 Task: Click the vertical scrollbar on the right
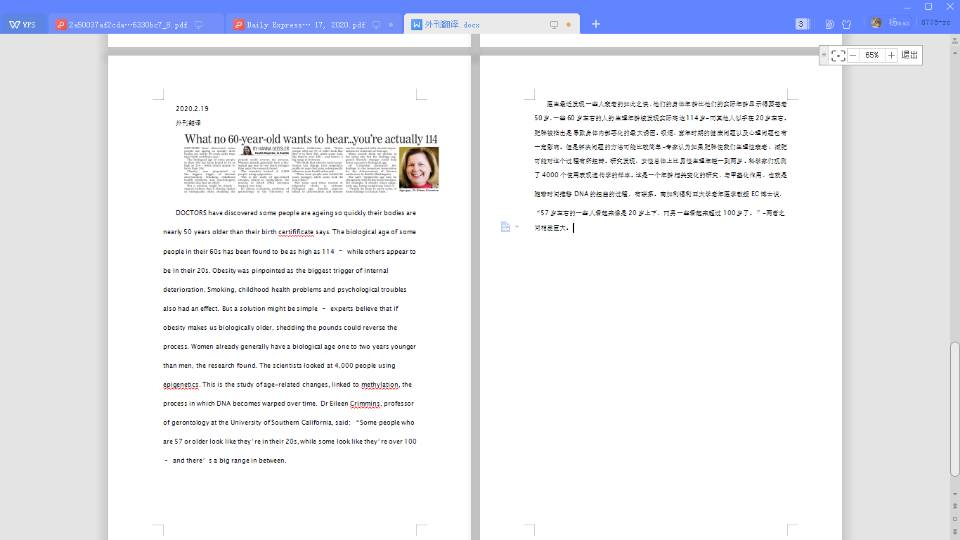click(954, 400)
